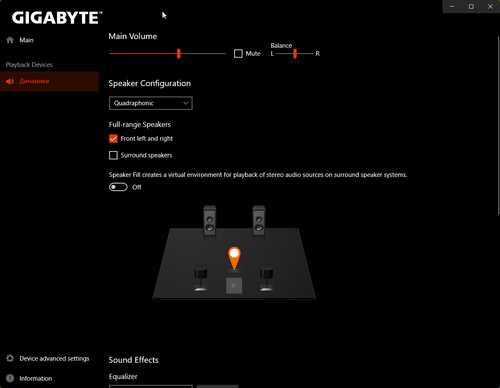Click the Equalizer label
The image size is (500, 388).
pyautogui.click(x=123, y=377)
